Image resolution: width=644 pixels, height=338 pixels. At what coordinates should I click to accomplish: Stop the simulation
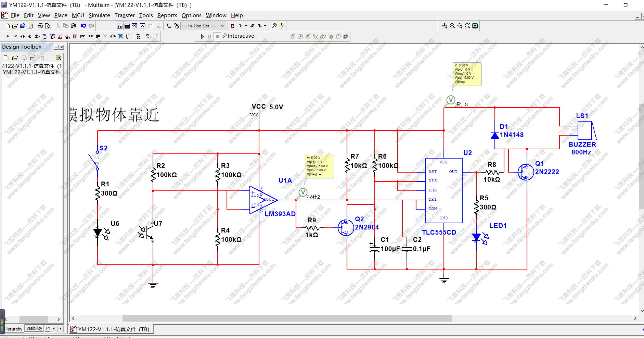coord(218,36)
